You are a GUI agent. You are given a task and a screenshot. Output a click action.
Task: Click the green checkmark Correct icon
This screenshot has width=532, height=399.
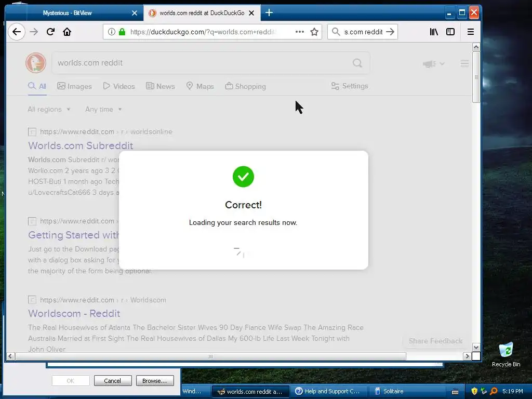[x=243, y=177]
